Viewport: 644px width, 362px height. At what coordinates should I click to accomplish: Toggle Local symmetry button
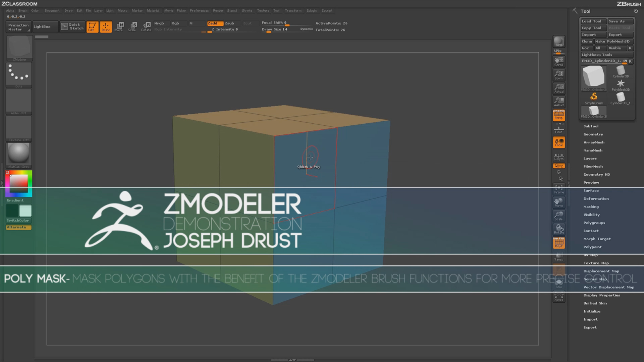point(559,142)
